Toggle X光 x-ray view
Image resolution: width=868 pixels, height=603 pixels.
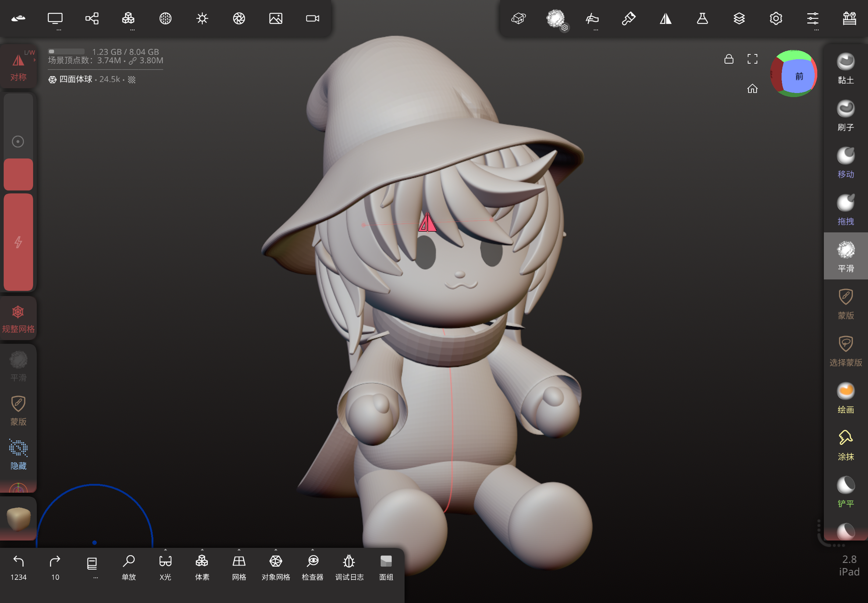pyautogui.click(x=166, y=567)
